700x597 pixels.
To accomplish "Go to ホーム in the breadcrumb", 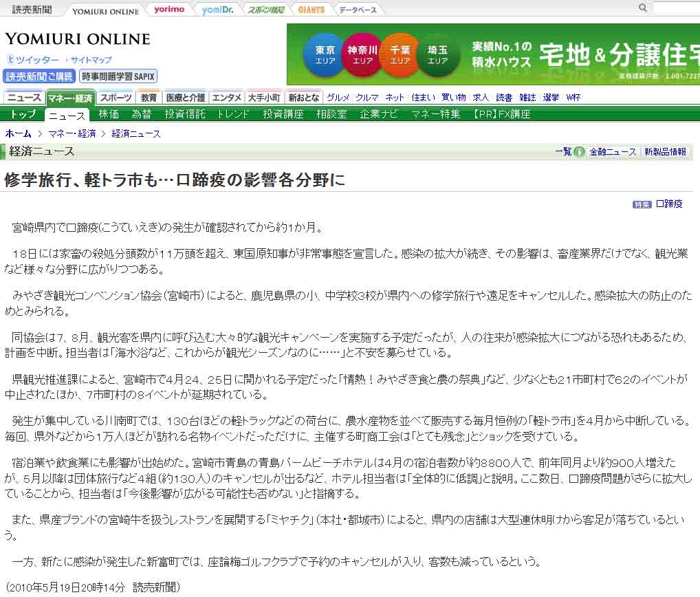I will pos(19,133).
